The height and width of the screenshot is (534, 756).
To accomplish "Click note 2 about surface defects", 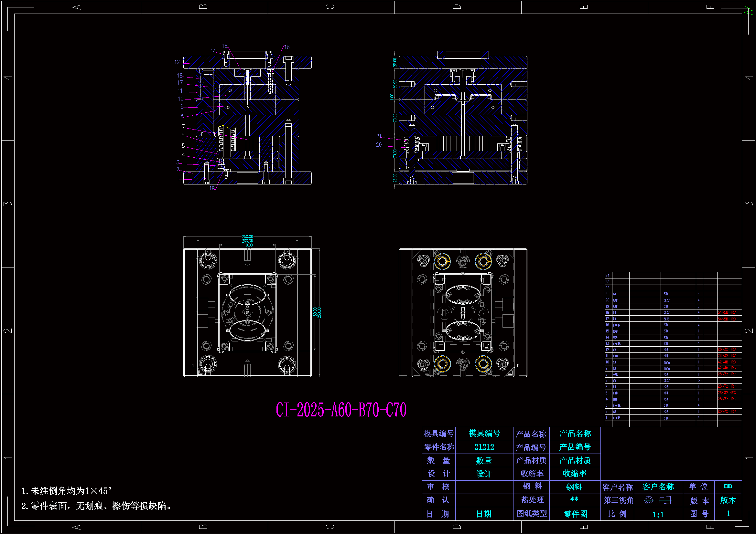I will (x=96, y=506).
